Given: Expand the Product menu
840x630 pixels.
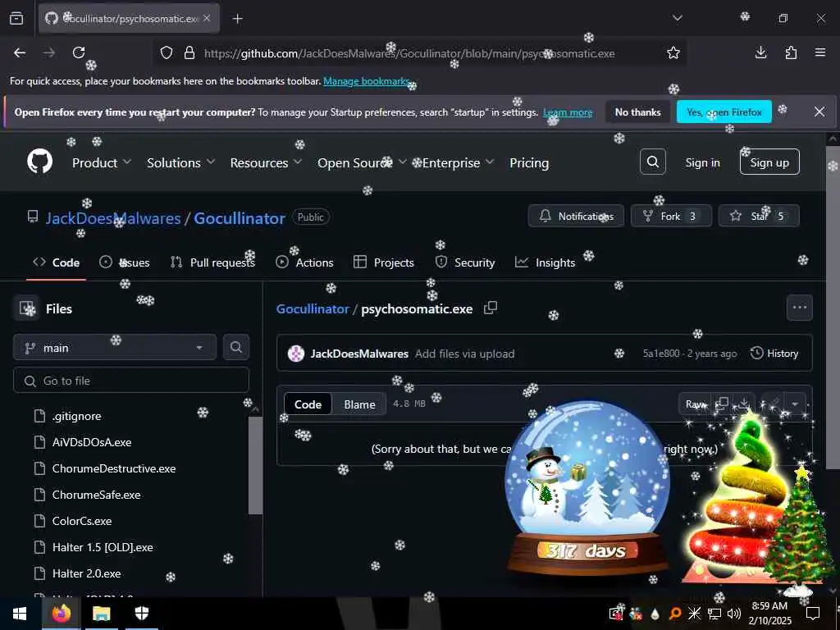Looking at the screenshot, I should coord(101,163).
